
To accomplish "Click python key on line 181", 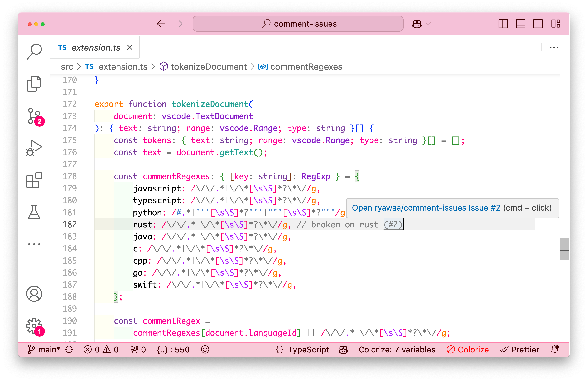I will 147,213.
